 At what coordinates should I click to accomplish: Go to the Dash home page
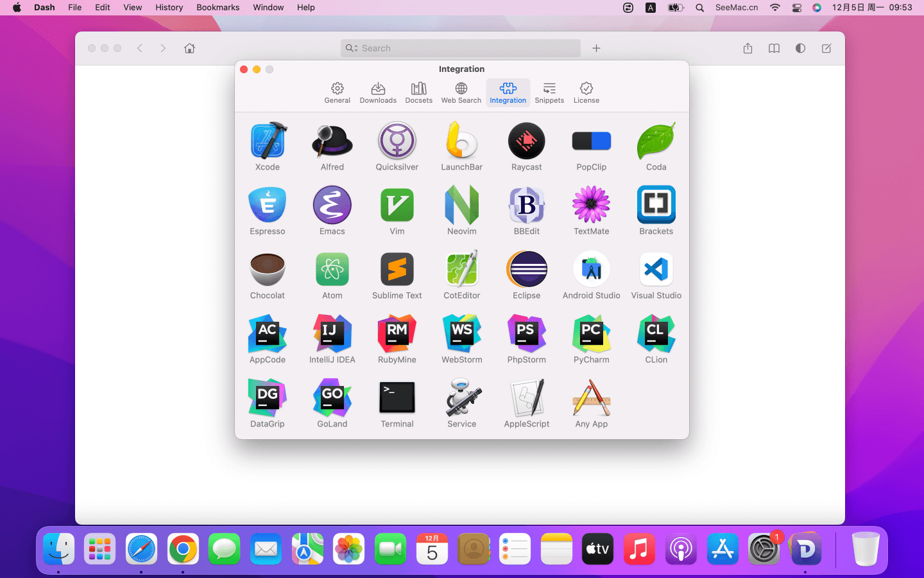point(189,48)
